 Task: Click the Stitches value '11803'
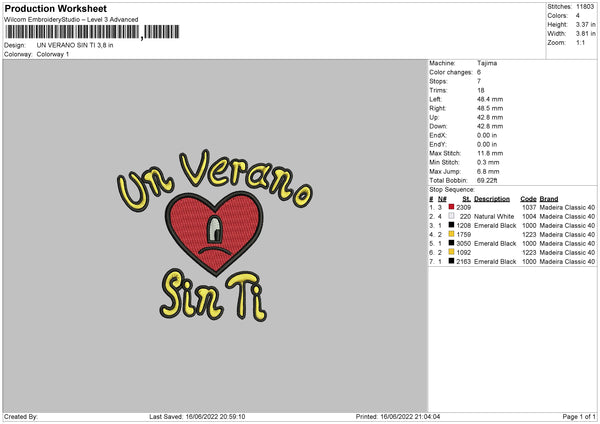(x=585, y=7)
